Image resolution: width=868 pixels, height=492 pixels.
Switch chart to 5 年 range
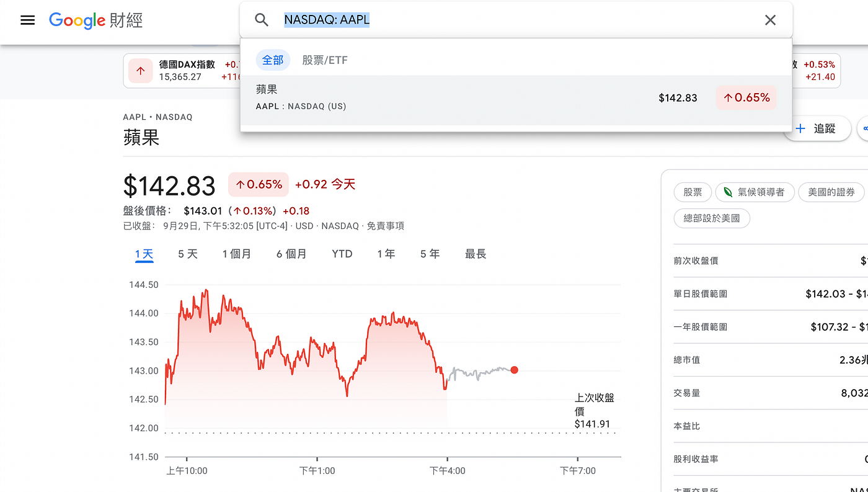tap(430, 254)
